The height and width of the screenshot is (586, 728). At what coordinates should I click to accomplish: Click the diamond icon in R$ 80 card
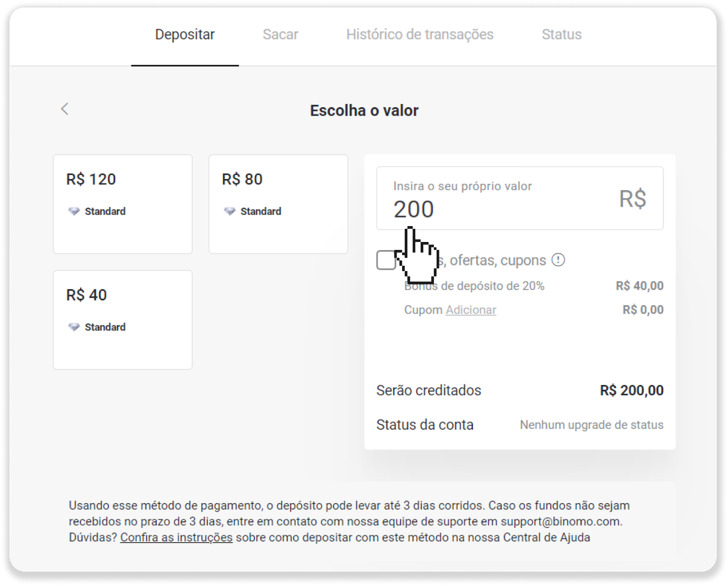point(229,212)
